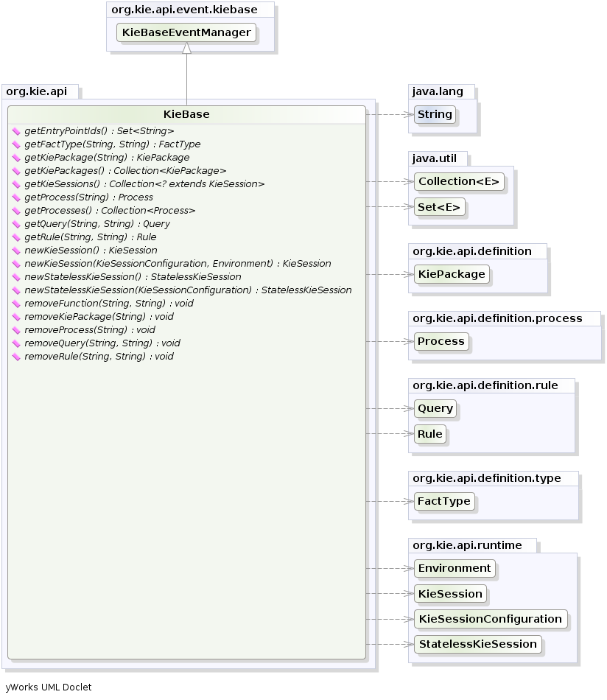Click the icon next to getQuery method
Screen dimensions: 607x700
coord(16,224)
